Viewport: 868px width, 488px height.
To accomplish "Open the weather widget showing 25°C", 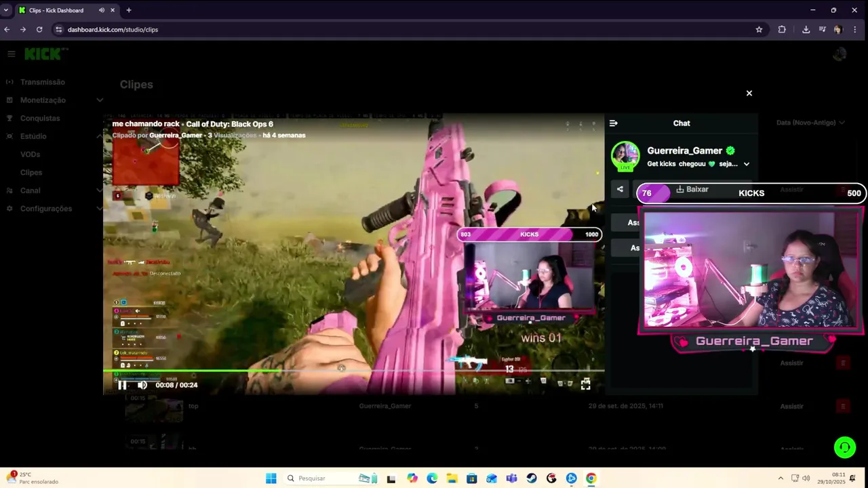I will (x=33, y=478).
